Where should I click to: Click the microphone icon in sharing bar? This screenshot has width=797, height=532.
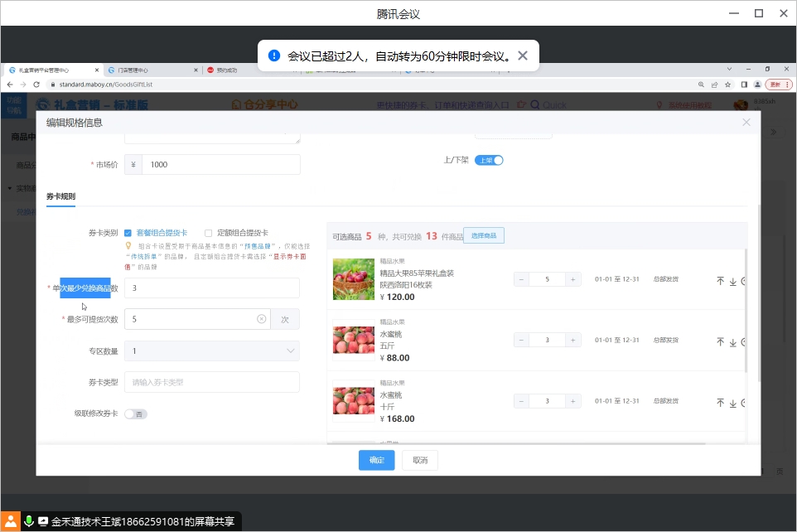tap(29, 521)
